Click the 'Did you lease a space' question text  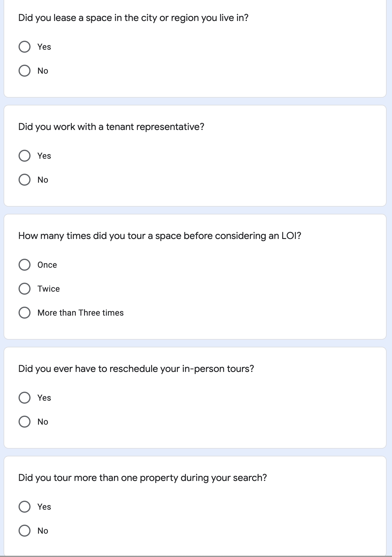point(133,18)
